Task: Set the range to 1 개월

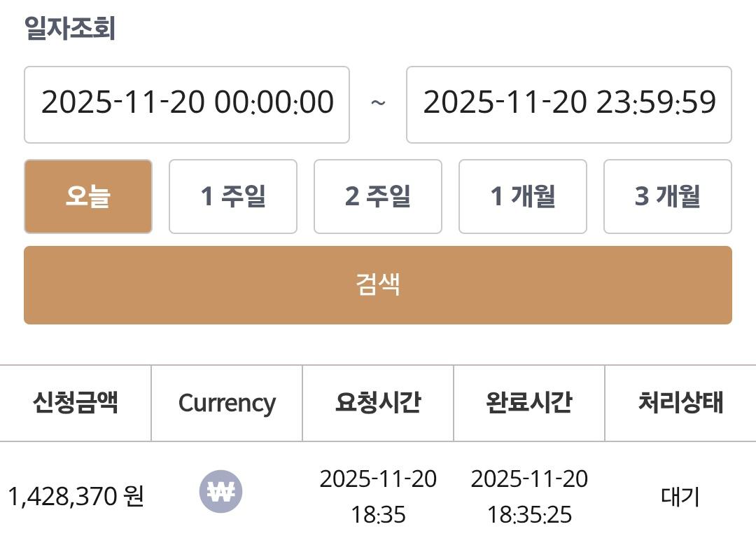Action: [522, 196]
